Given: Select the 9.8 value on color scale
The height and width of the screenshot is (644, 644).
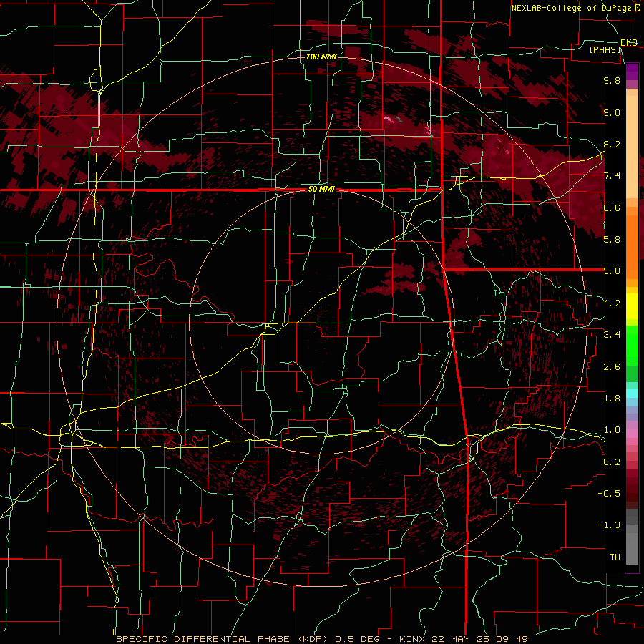Looking at the screenshot, I should tap(612, 80).
